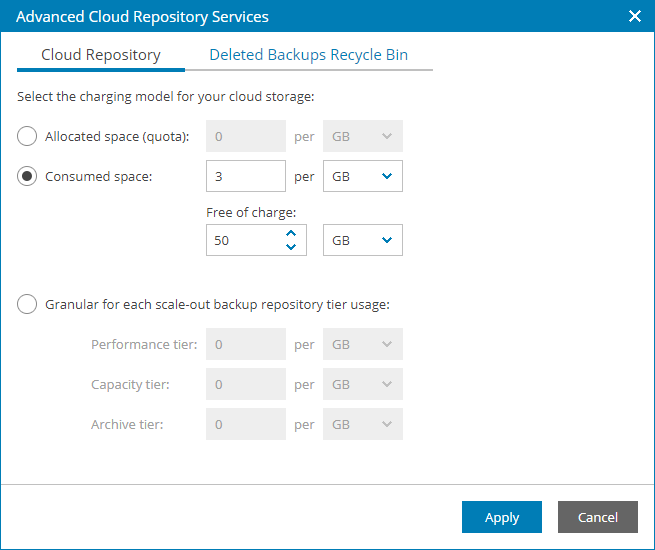Open Allocated space unit dropdown
The height and width of the screenshot is (550, 655).
(x=363, y=136)
